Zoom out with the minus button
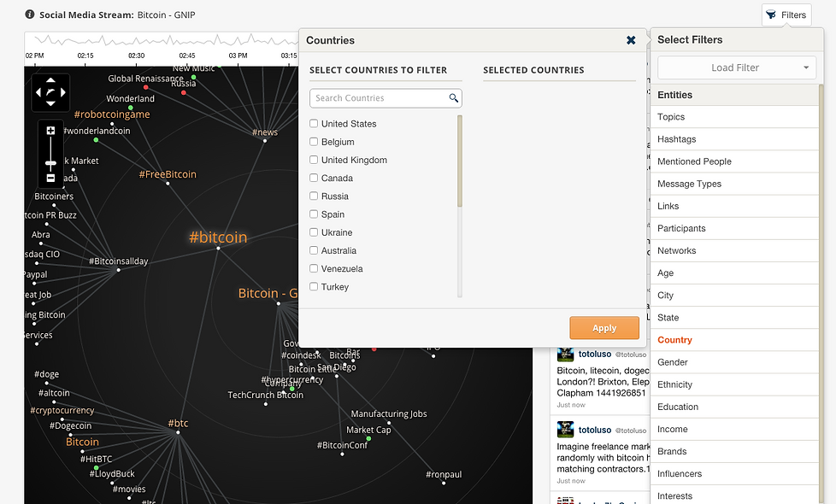836x504 pixels. [x=50, y=178]
